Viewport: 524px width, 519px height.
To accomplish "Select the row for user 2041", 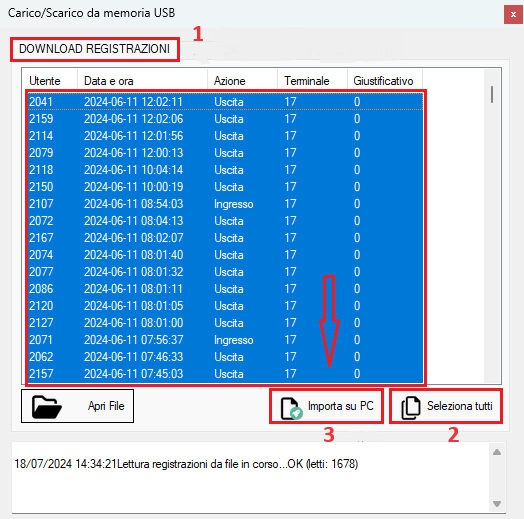I will 226,102.
